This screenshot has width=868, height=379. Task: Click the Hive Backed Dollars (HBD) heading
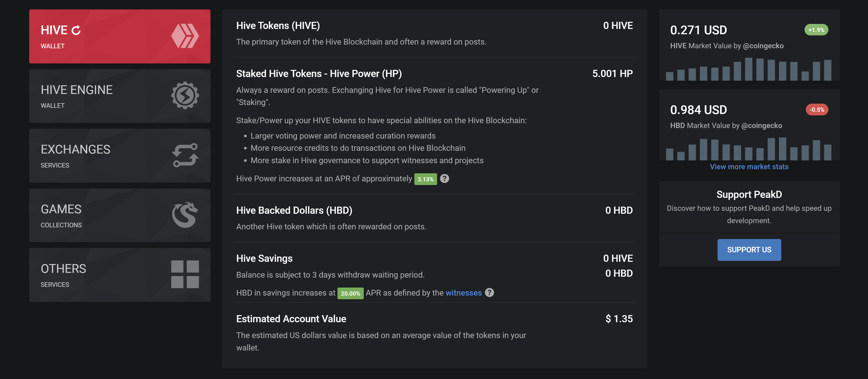point(294,210)
